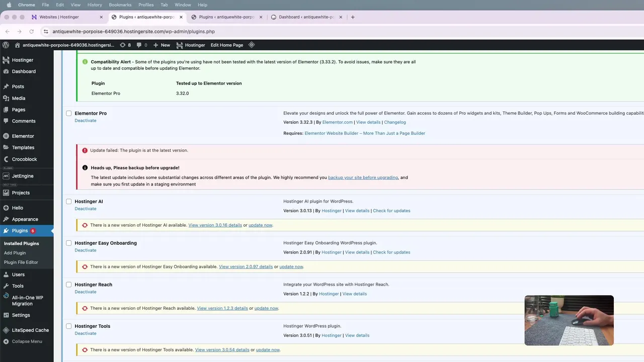Check the Hostinger Tools plugin checkbox
The height and width of the screenshot is (362, 644).
point(69,326)
